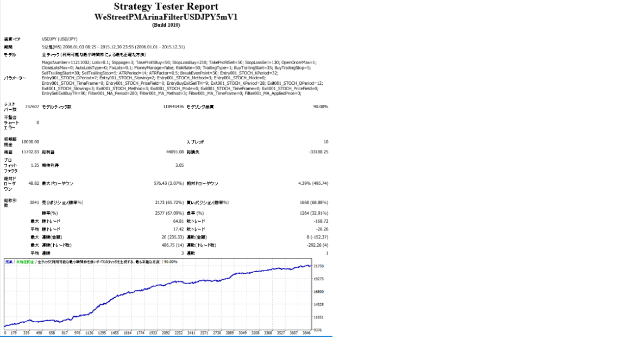Click the chart x-axis label '1933'
This screenshot has height=364, width=629.
(153, 333)
